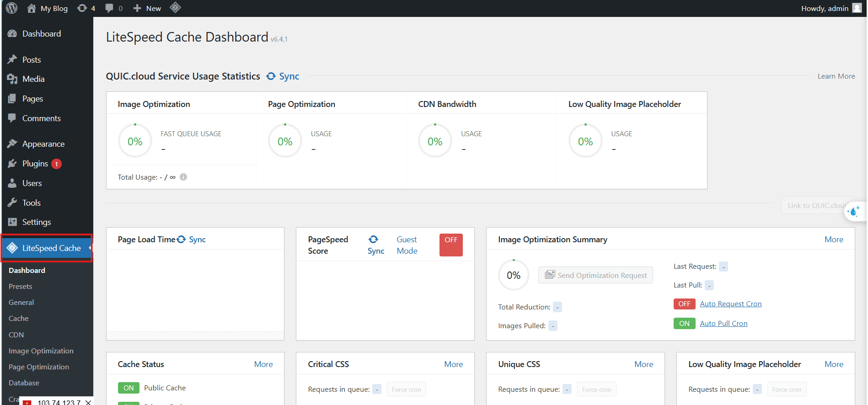This screenshot has width=868, height=405.
Task: Click Learn More link
Action: coord(836,76)
